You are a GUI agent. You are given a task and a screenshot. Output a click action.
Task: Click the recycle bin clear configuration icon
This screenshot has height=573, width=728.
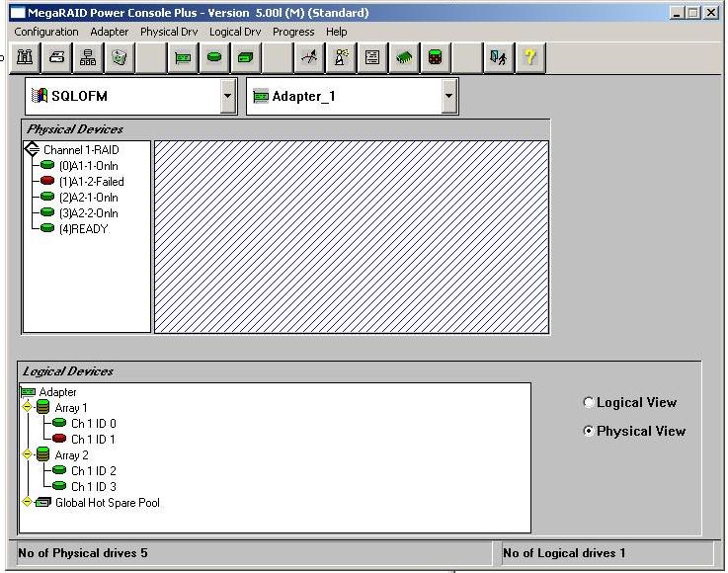point(120,57)
